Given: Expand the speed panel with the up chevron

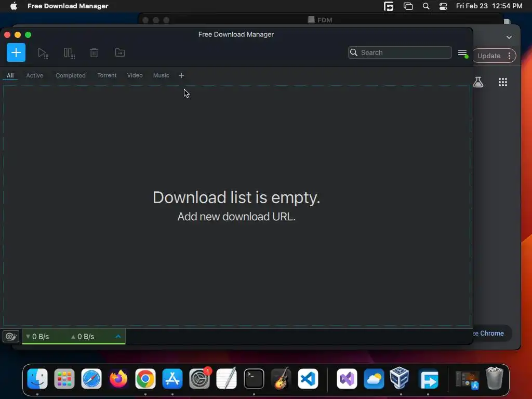Looking at the screenshot, I should (x=118, y=337).
